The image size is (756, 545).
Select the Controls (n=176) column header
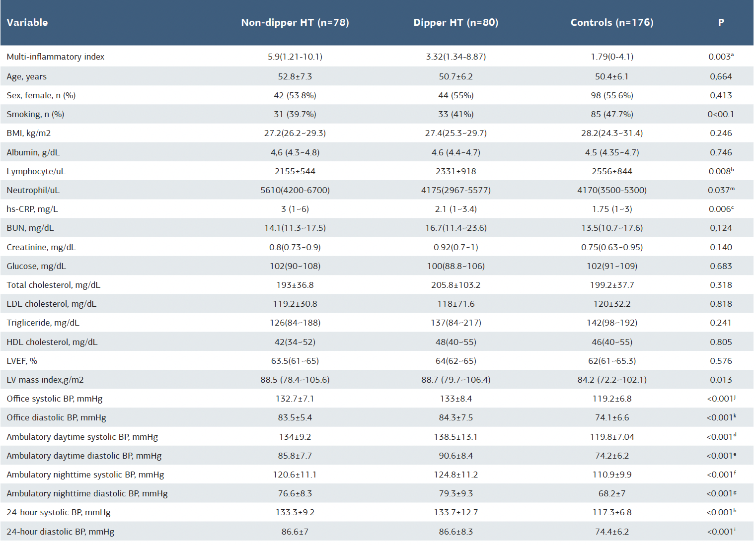(611, 22)
